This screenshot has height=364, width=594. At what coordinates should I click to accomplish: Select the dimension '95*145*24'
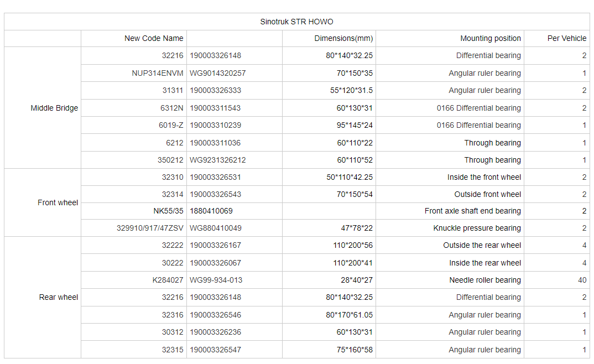[355, 125]
